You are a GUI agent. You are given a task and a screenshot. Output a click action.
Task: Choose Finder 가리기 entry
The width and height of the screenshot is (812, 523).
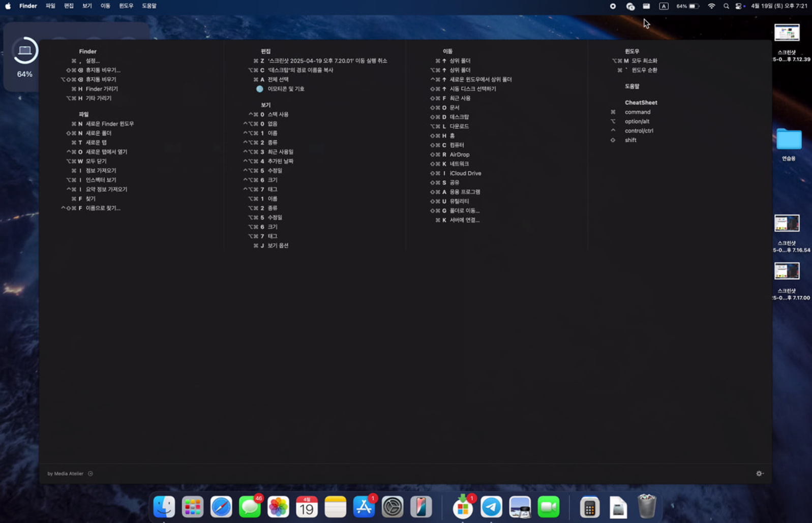102,89
